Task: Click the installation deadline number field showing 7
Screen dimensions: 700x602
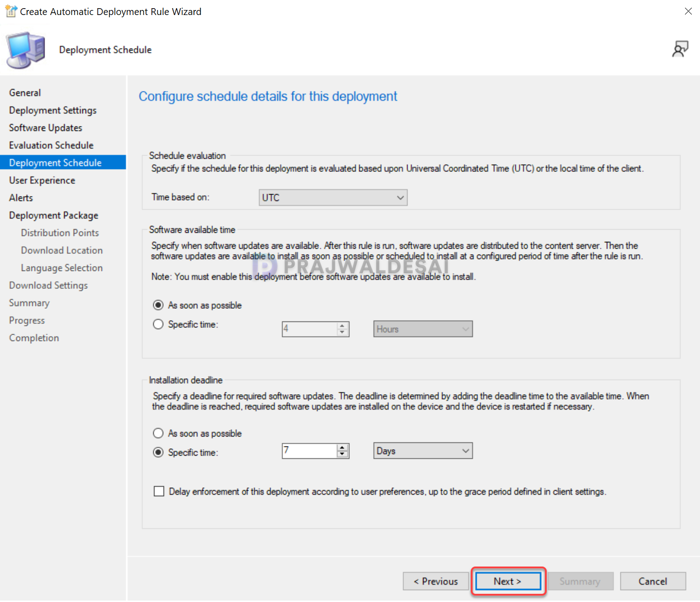Action: coord(310,451)
